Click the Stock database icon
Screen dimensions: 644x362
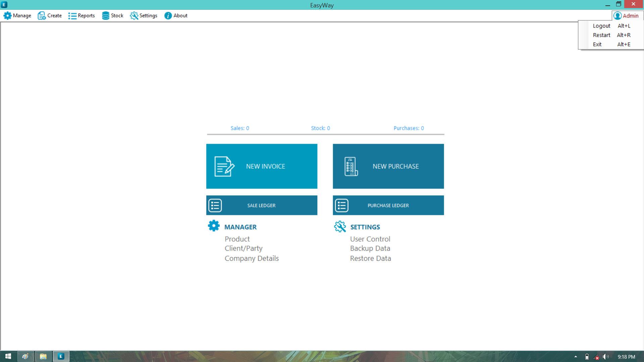(x=106, y=16)
